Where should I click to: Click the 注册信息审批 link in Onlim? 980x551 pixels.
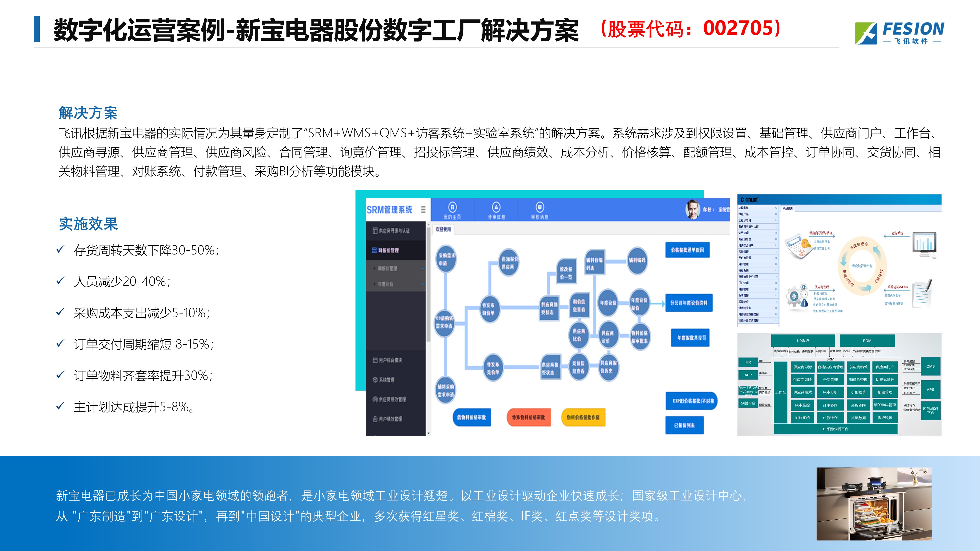(822, 242)
